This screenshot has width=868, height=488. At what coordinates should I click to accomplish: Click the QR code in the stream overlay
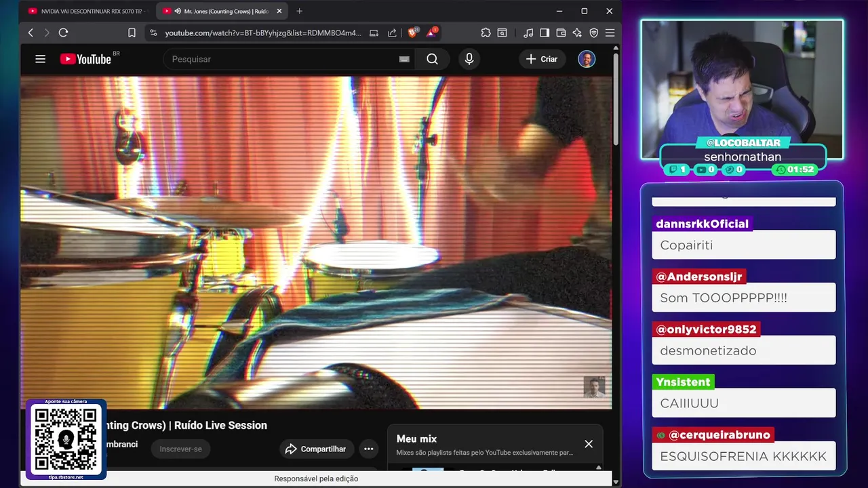(66, 439)
